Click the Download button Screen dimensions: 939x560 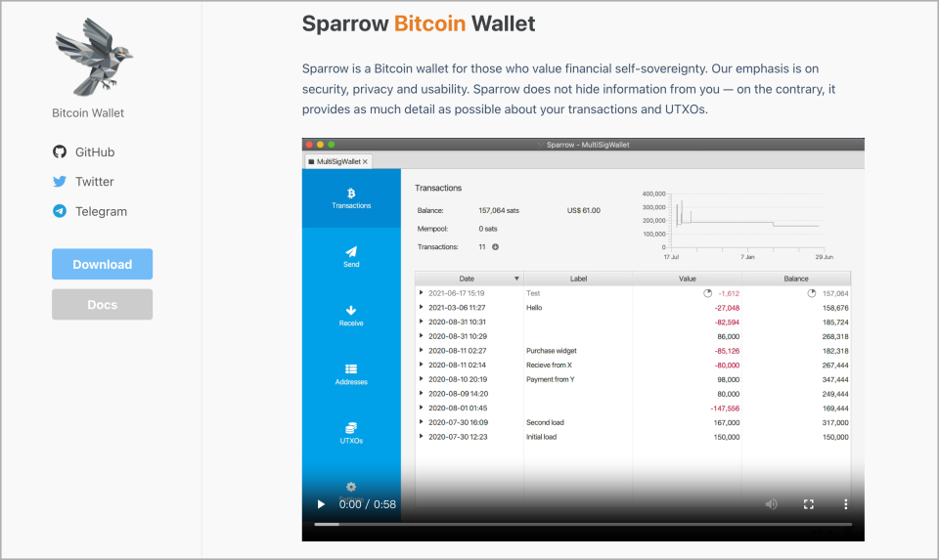[x=102, y=264]
